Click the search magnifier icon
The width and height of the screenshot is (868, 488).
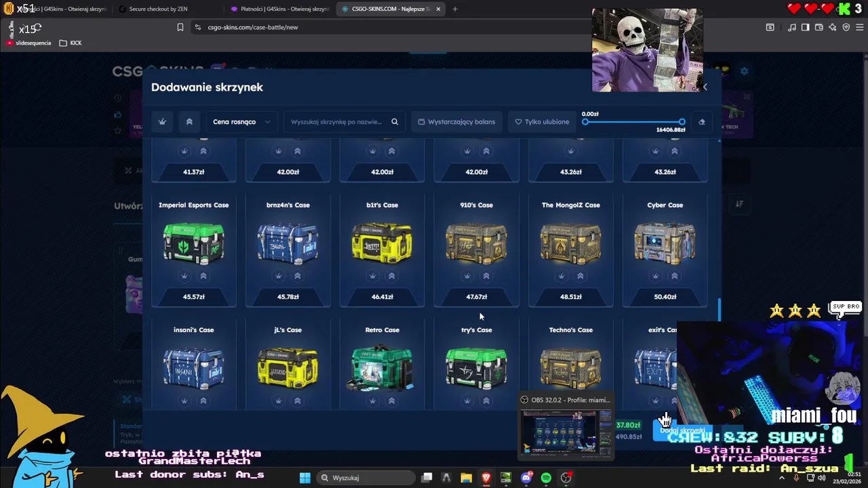click(x=395, y=122)
